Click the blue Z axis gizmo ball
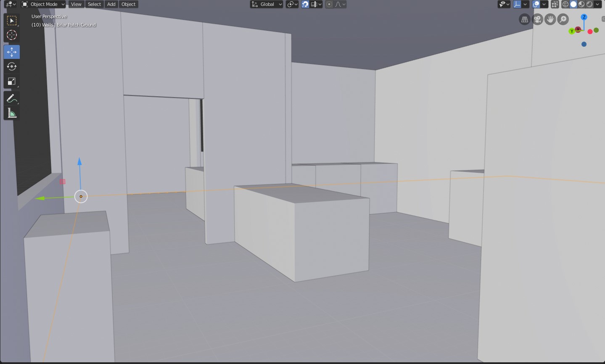The width and height of the screenshot is (605, 364). pyautogui.click(x=584, y=17)
